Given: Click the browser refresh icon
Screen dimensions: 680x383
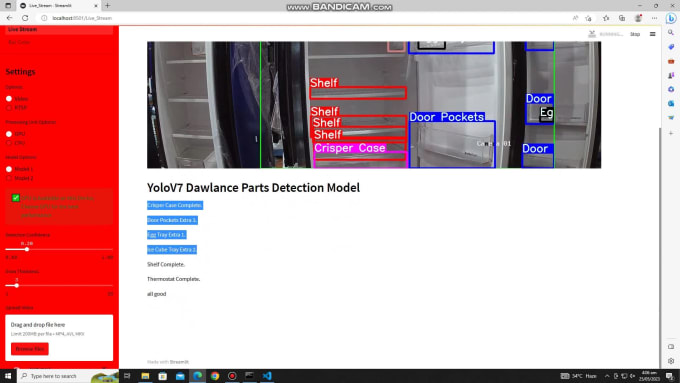Looking at the screenshot, I should [x=25, y=18].
